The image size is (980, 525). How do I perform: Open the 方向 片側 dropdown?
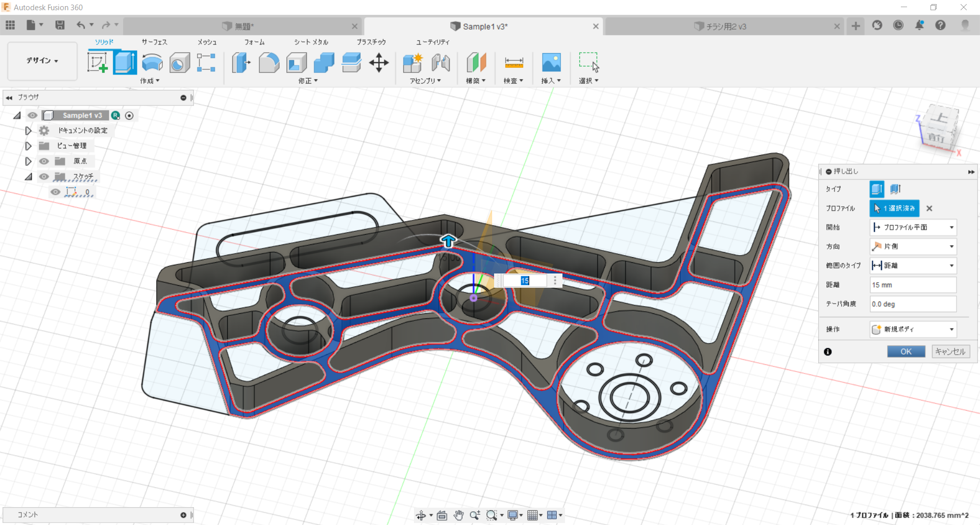[x=913, y=246]
